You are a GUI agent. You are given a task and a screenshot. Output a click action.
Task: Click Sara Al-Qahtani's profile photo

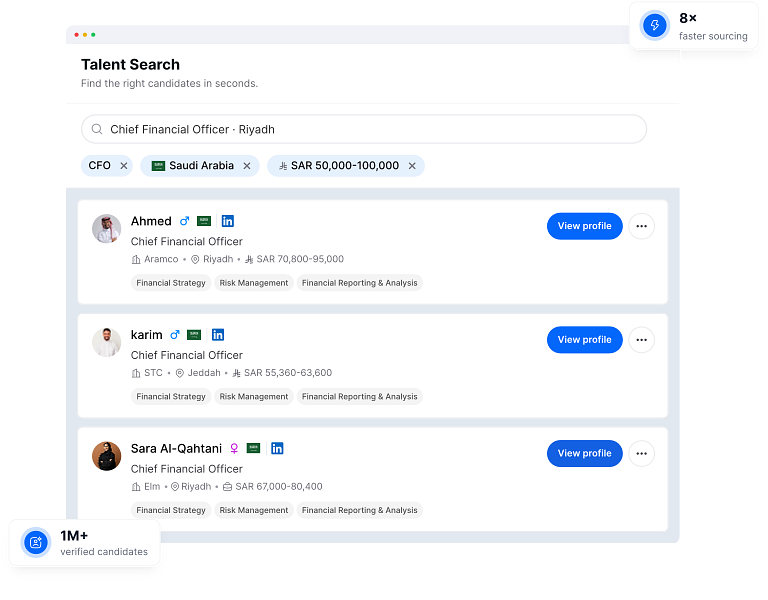(106, 456)
